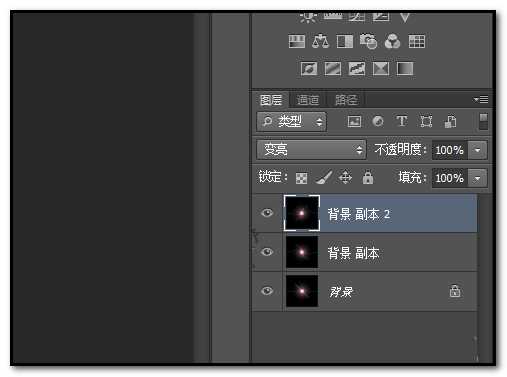This screenshot has height=377, width=507.
Task: Filter layers by shape layers icon
Action: coord(426,121)
